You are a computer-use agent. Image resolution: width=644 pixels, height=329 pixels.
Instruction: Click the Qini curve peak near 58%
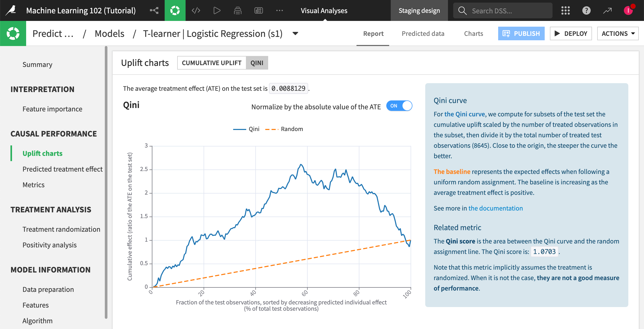pyautogui.click(x=301, y=164)
